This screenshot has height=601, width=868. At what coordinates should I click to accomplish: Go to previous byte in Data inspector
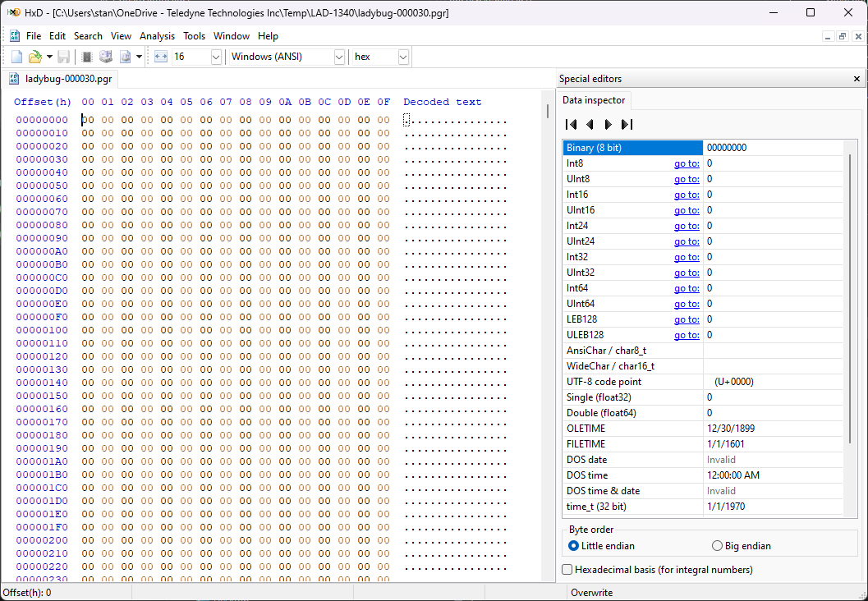pyautogui.click(x=590, y=125)
